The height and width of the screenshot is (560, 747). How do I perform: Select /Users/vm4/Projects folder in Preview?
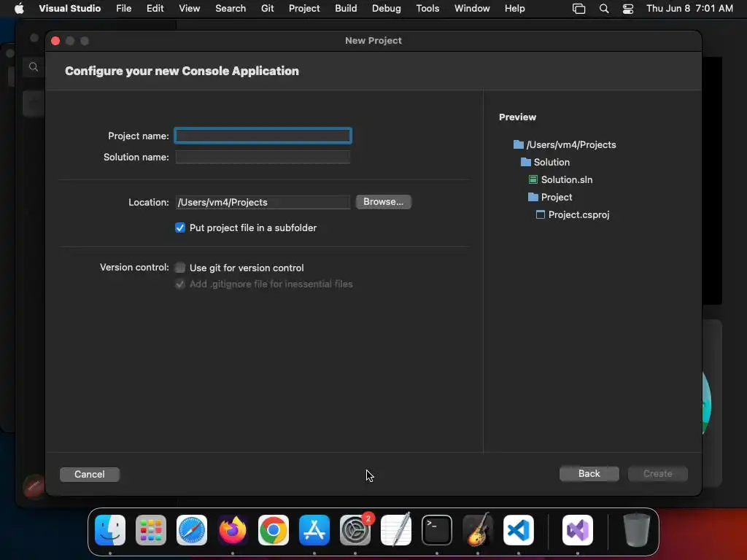(565, 145)
